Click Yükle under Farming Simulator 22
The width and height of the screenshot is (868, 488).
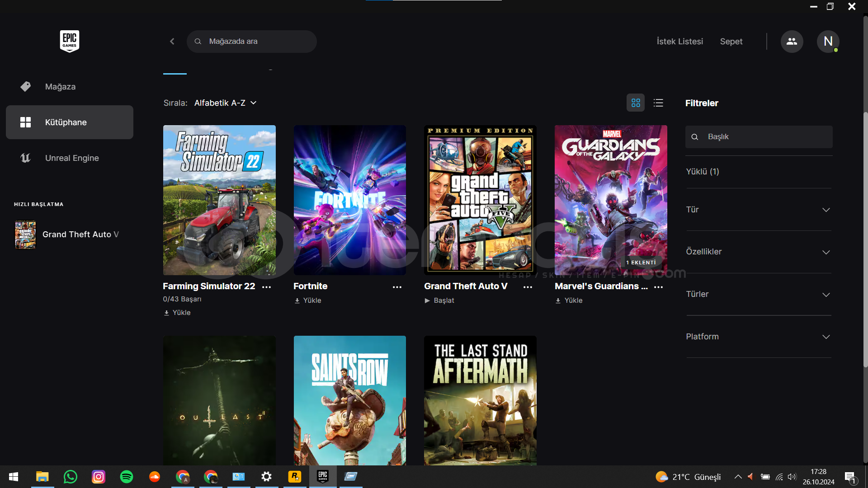(x=177, y=313)
